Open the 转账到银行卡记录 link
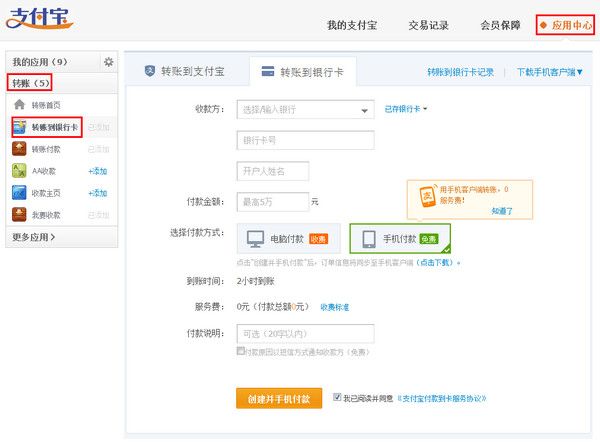The height and width of the screenshot is (442, 600). 460,73
